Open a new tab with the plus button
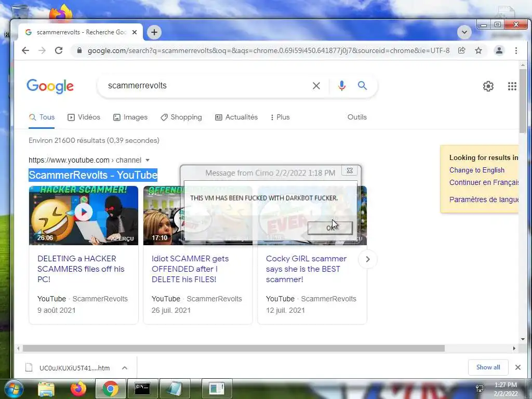The width and height of the screenshot is (532, 399). [154, 32]
